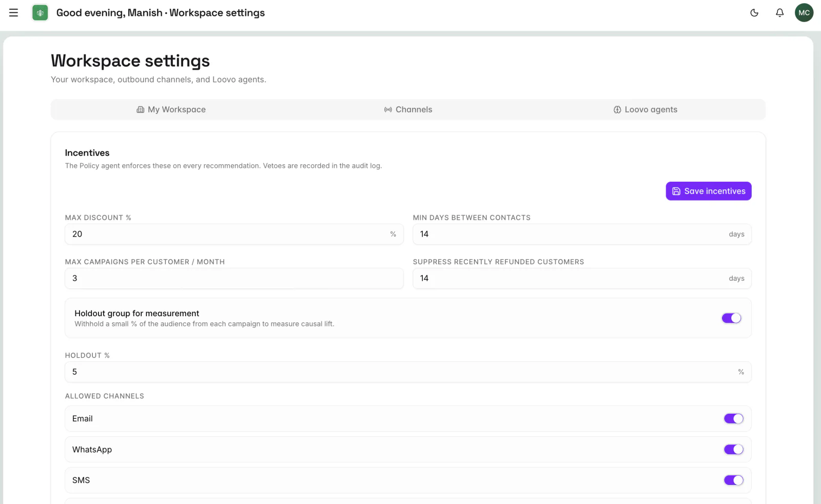Click the Incentives section heading

coord(87,153)
